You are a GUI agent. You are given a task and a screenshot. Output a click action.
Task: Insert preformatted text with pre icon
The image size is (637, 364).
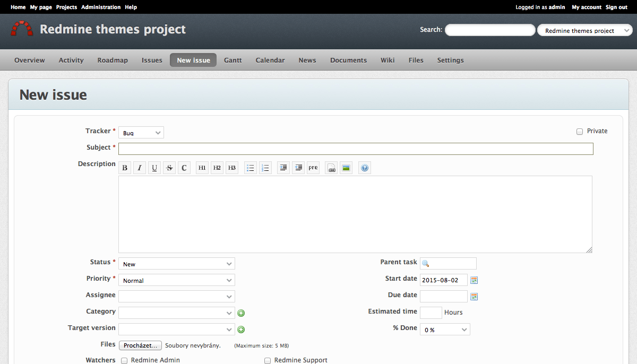tap(313, 168)
